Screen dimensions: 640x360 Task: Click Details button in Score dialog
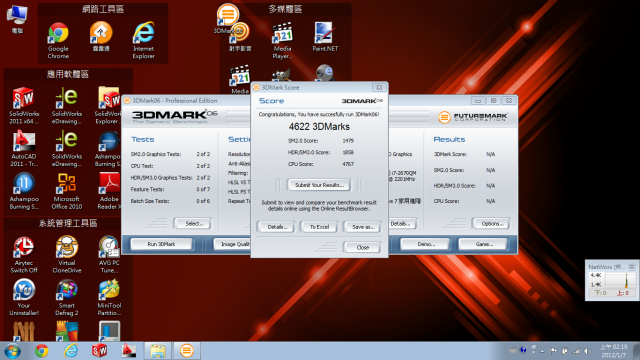point(276,227)
